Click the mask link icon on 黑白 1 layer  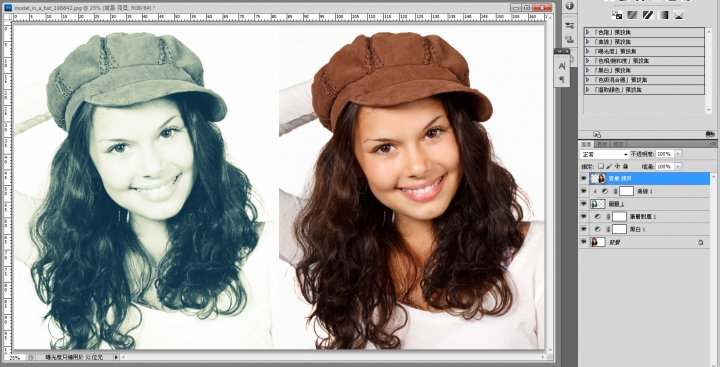608,229
